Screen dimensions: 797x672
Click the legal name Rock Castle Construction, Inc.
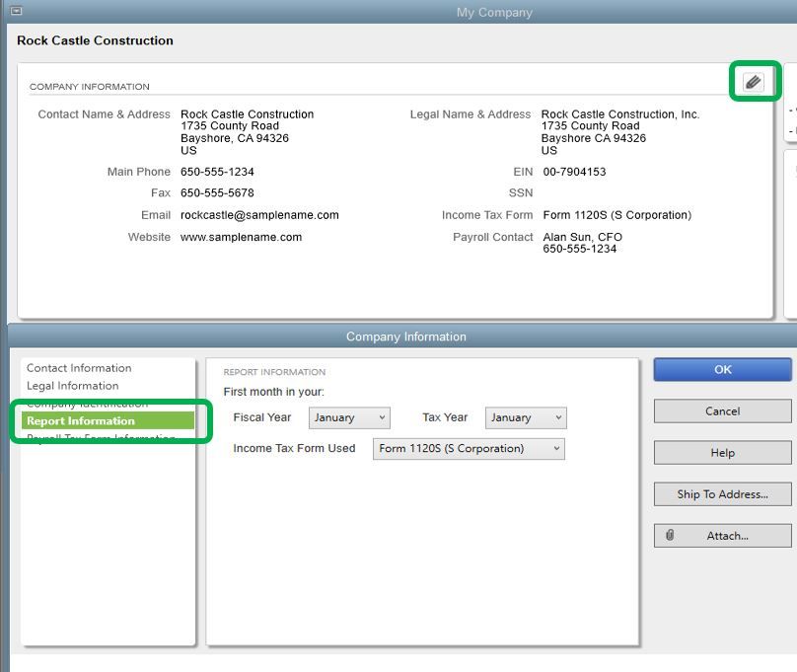pos(620,114)
